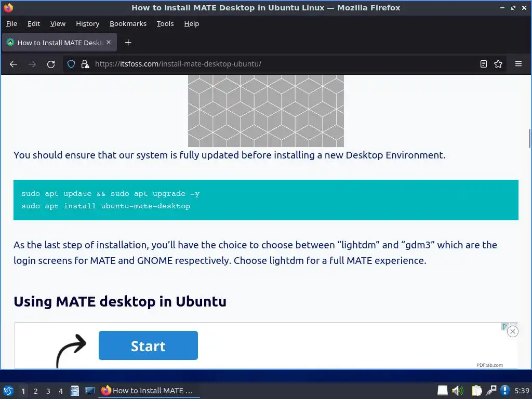Click the grey hexagon pattern image
532x399 pixels.
tap(265, 111)
